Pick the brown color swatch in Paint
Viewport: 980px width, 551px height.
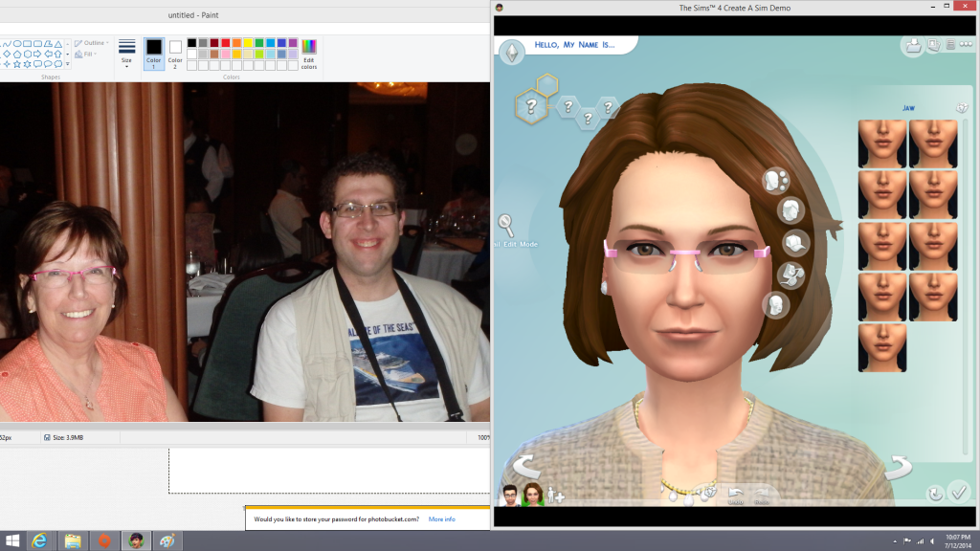coord(214,54)
